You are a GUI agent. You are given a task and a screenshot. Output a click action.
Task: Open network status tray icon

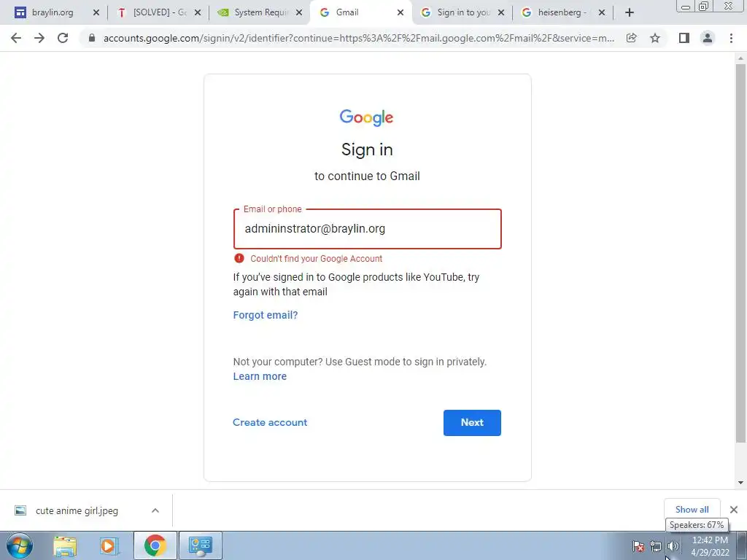(656, 546)
